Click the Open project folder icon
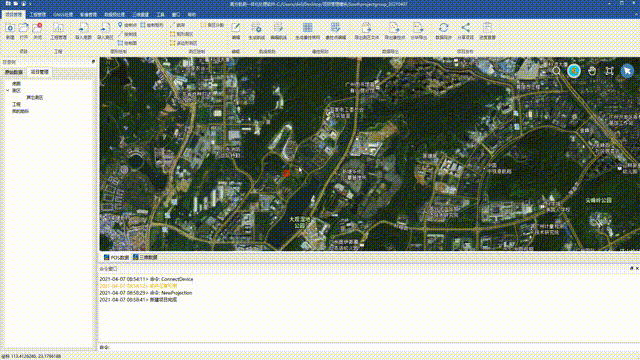This screenshot has width=640, height=360. 24,28
